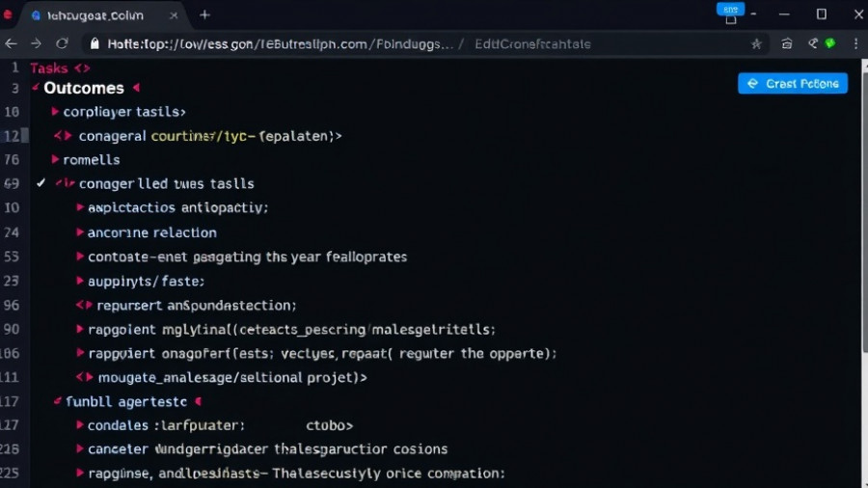
Task: Click bracket icon on conageral row
Action: pos(63,136)
